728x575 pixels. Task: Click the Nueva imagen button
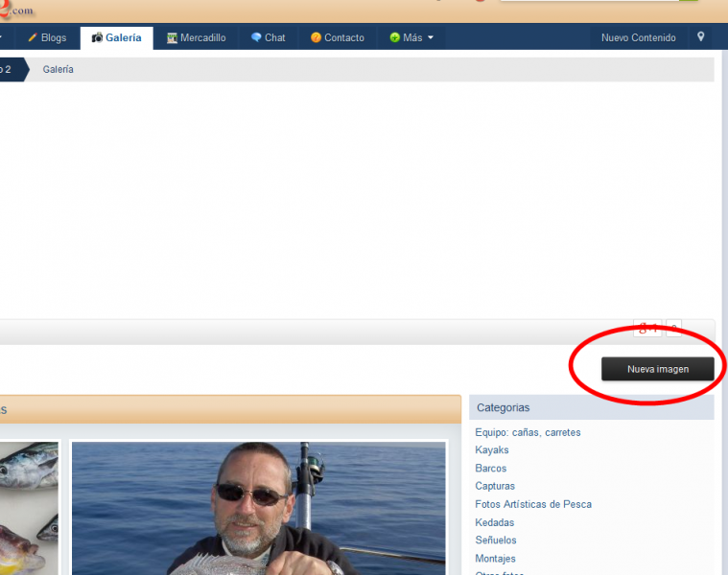click(x=657, y=369)
